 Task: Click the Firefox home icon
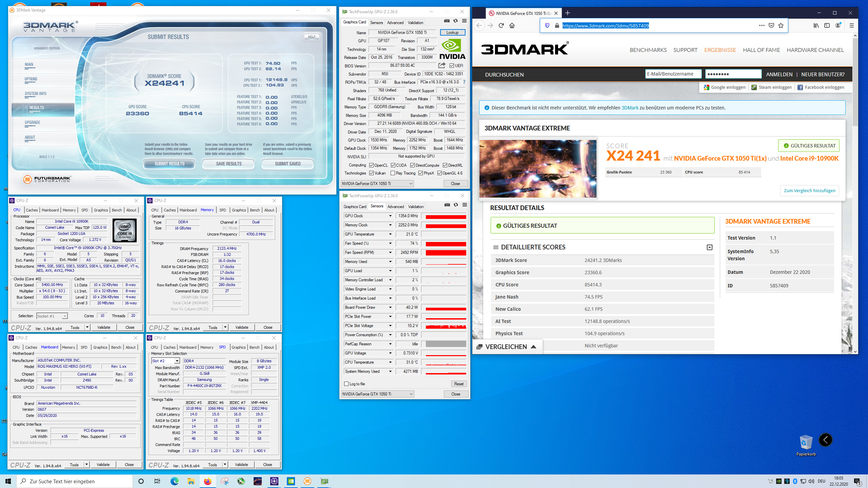coord(512,25)
